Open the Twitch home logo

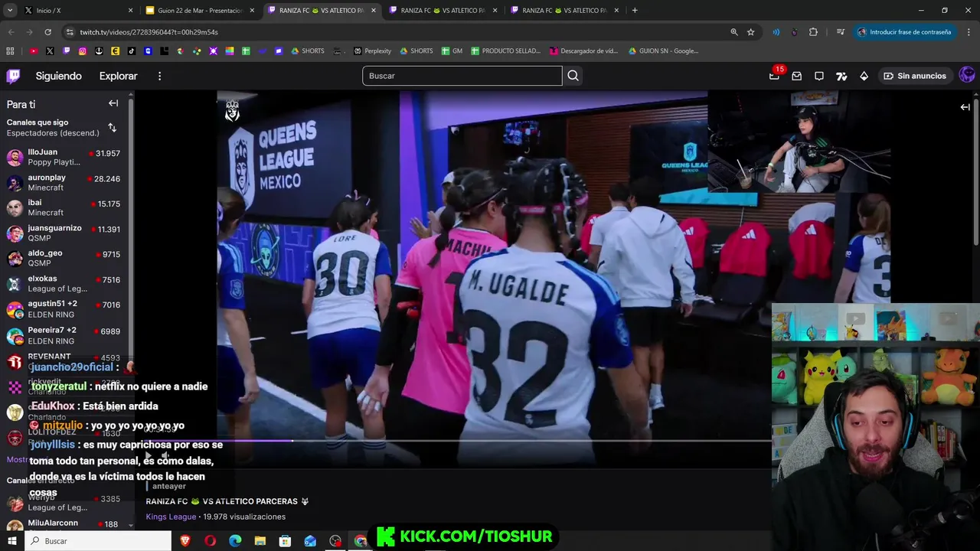[13, 76]
